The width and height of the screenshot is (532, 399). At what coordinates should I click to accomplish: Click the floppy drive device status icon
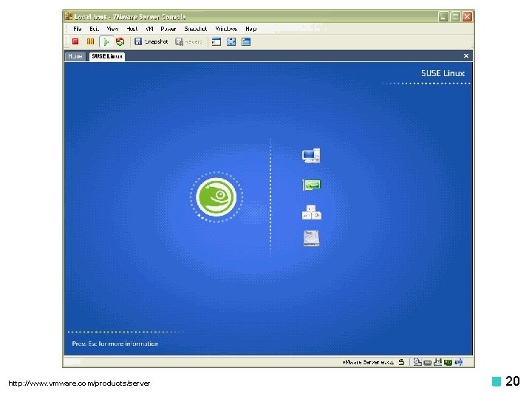pos(428,363)
